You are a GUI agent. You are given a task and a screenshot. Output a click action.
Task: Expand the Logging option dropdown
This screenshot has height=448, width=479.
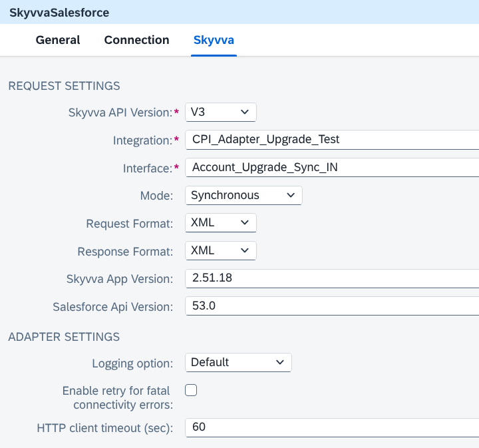point(238,362)
